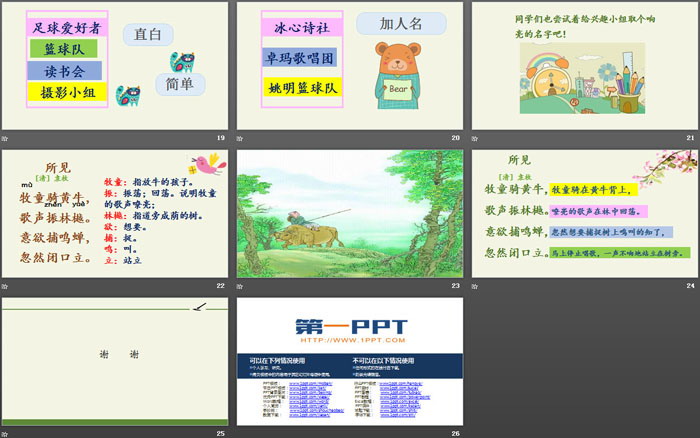
Task: Click the animation star icon under slide 21
Action: coord(476,137)
